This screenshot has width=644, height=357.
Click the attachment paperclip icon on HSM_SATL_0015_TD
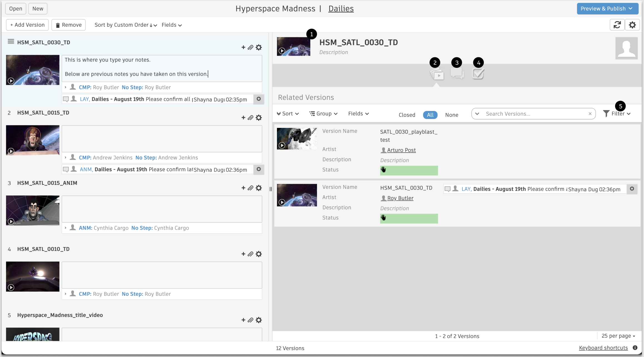(251, 118)
